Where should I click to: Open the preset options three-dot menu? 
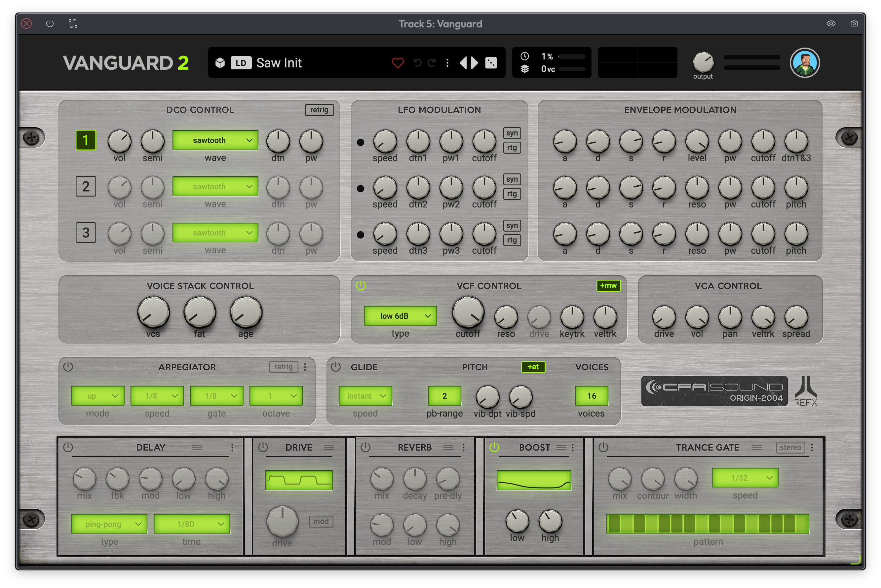click(447, 63)
